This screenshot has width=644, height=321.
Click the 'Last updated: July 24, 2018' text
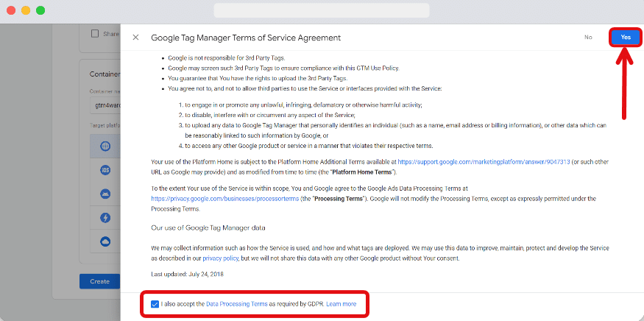click(x=187, y=274)
